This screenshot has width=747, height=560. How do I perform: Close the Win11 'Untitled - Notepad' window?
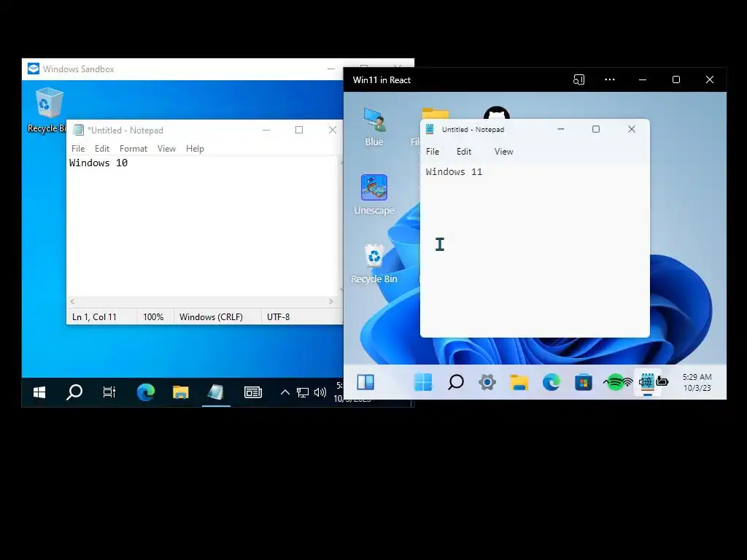click(x=632, y=129)
